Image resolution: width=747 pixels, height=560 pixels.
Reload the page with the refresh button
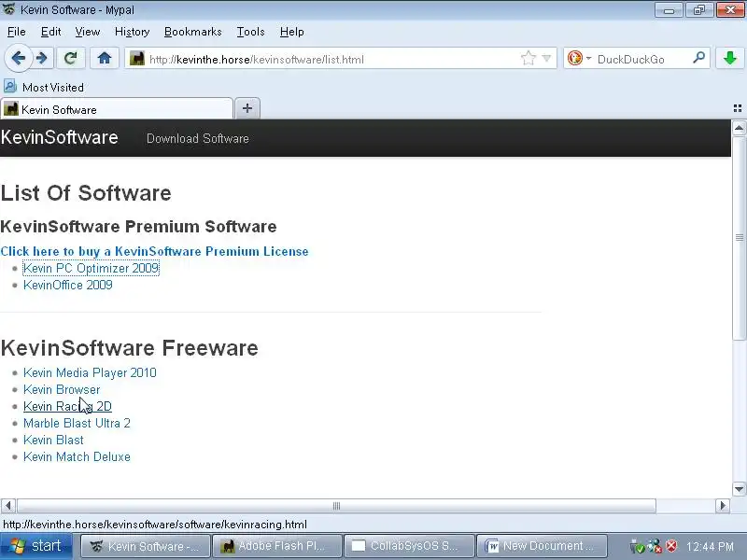click(71, 59)
